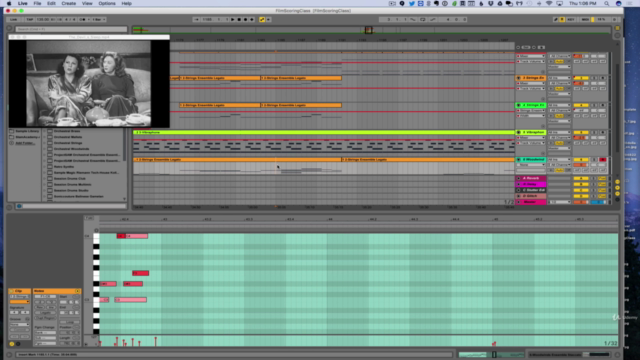Image resolution: width=640 pixels, height=360 pixels.
Task: Open the Apple menu
Action: (x=9, y=3)
